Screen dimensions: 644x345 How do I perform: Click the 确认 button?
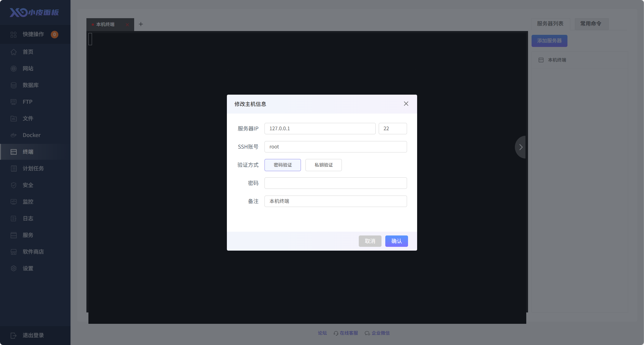coord(396,241)
